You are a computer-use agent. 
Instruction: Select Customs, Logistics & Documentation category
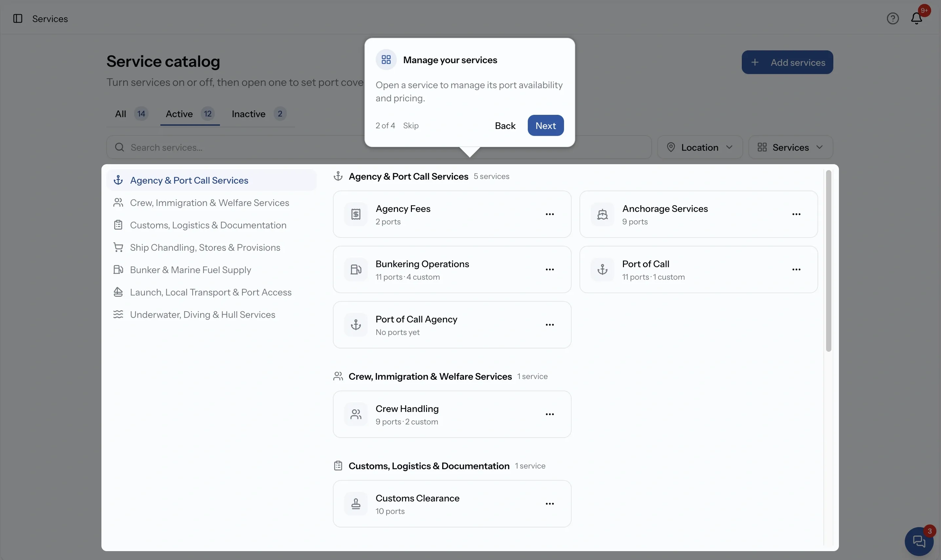click(x=211, y=225)
